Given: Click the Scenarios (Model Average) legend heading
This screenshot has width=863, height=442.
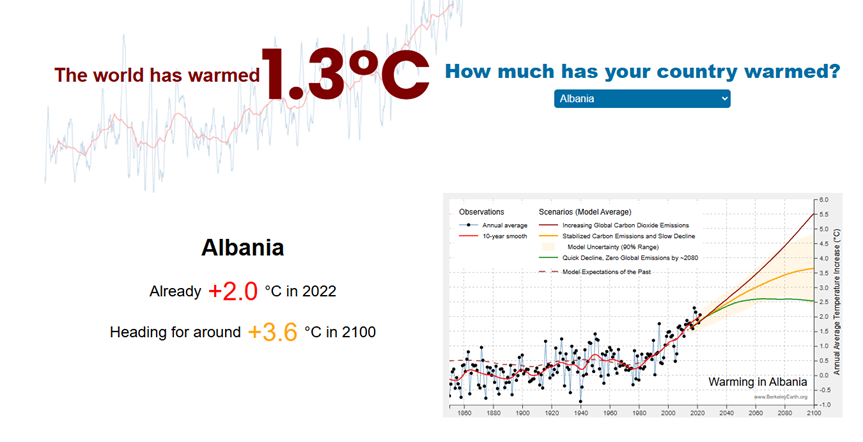Looking at the screenshot, I should [587, 212].
